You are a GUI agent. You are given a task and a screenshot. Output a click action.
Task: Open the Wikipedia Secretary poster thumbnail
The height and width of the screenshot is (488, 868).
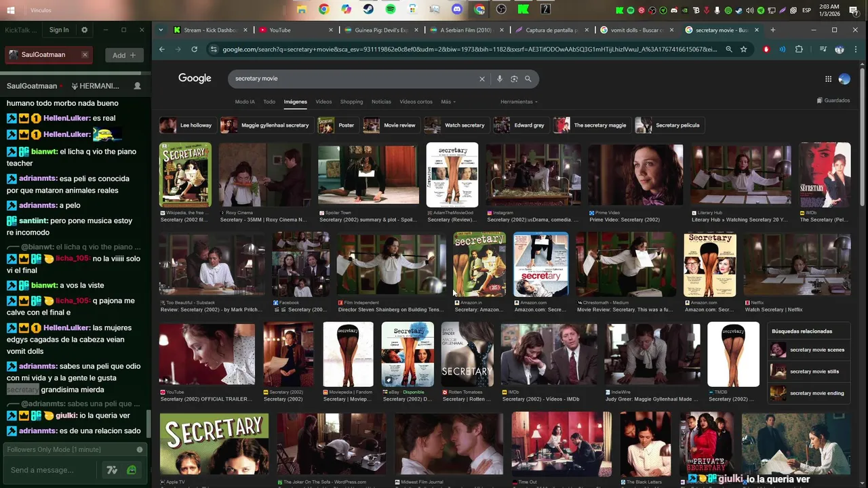click(185, 175)
